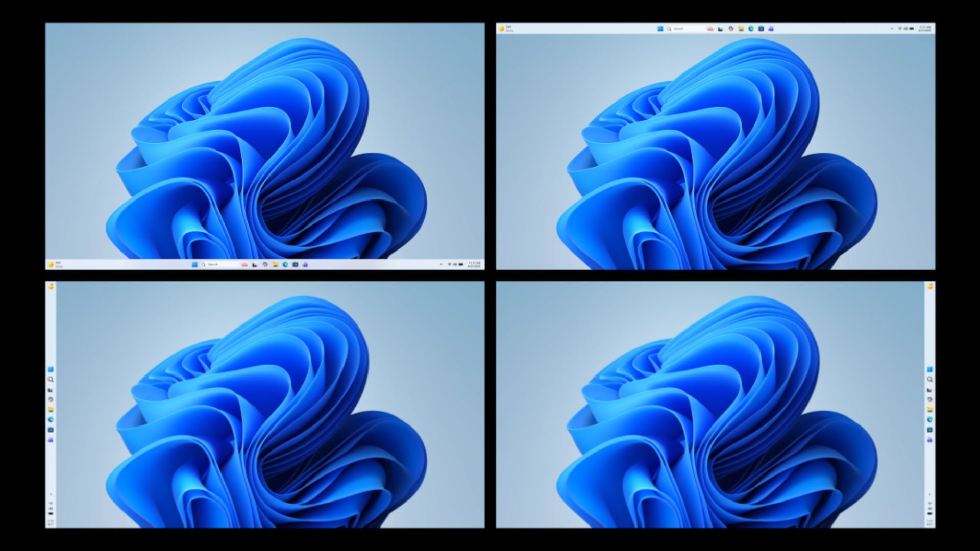980x551 pixels.
Task: Click Start button on left-side taskbar
Action: coord(51,369)
